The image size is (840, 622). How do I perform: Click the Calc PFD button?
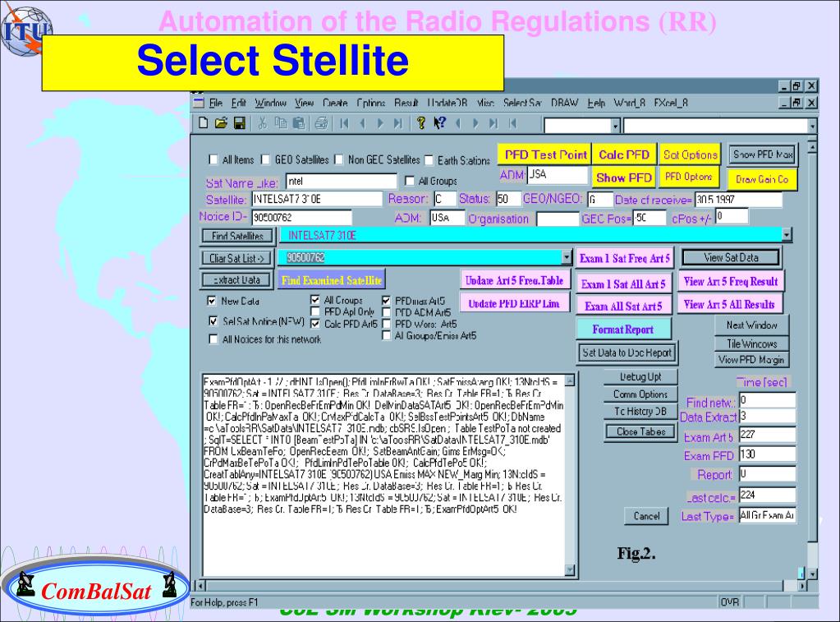point(623,155)
